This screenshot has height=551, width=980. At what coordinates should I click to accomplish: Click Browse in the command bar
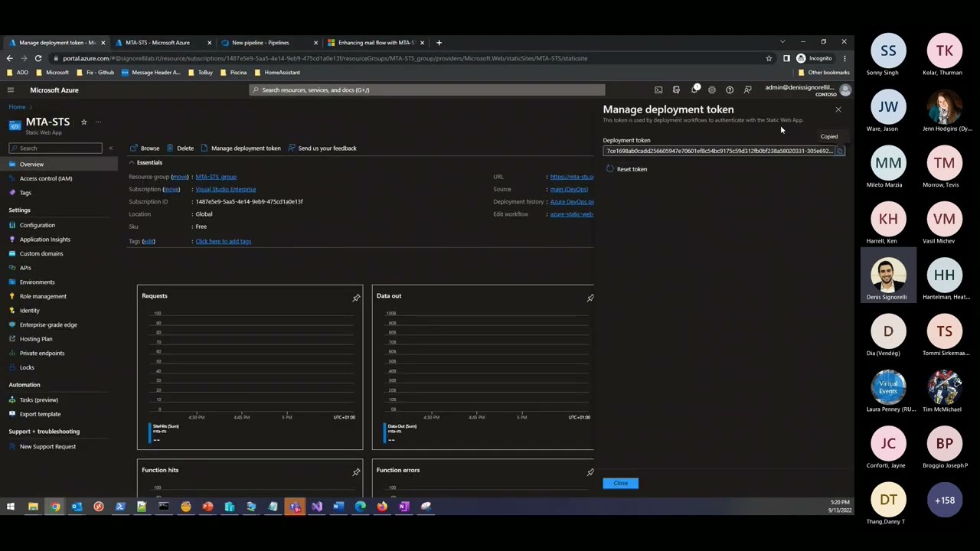click(x=145, y=148)
